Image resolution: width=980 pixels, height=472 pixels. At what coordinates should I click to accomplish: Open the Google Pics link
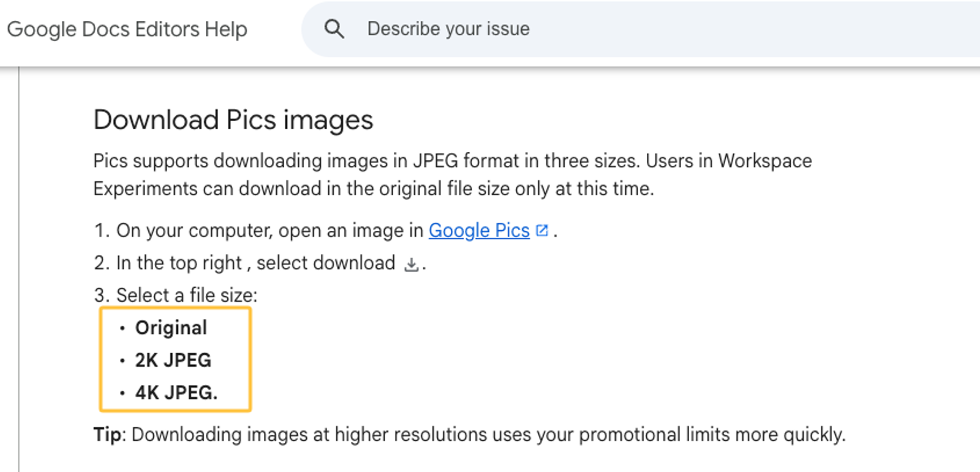[479, 230]
